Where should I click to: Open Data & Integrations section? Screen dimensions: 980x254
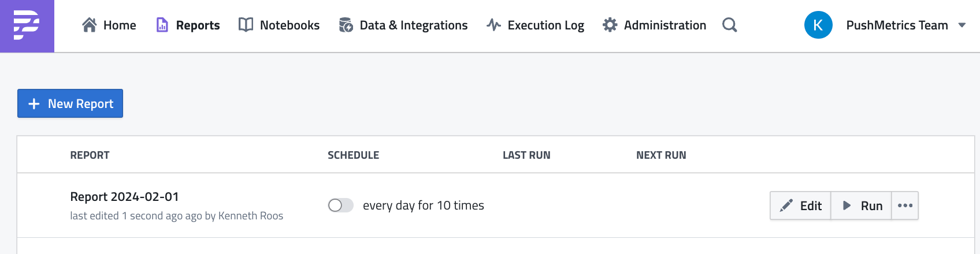[x=413, y=25]
